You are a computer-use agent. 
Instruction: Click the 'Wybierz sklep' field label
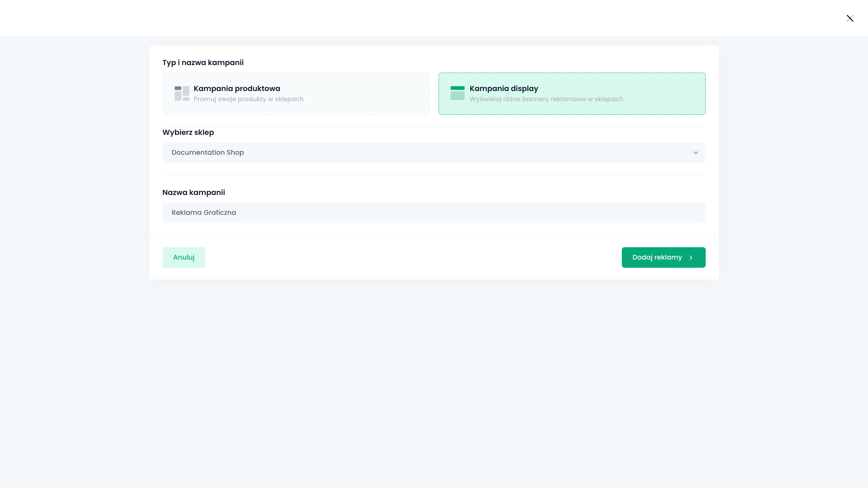pos(188,132)
